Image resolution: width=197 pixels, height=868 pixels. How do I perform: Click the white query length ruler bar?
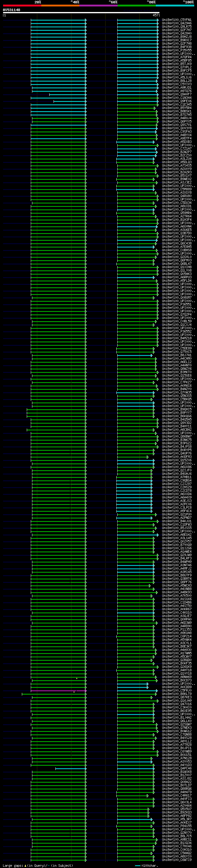coord(81,12)
